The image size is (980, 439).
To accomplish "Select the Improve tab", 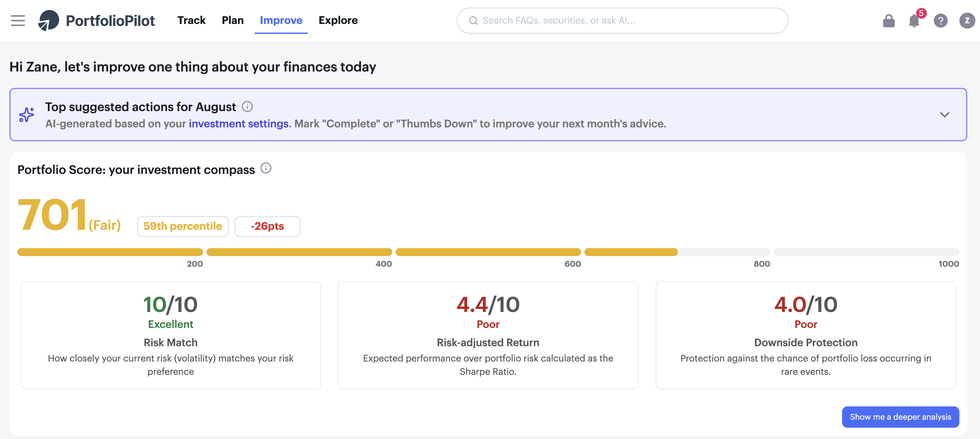I will (x=281, y=20).
